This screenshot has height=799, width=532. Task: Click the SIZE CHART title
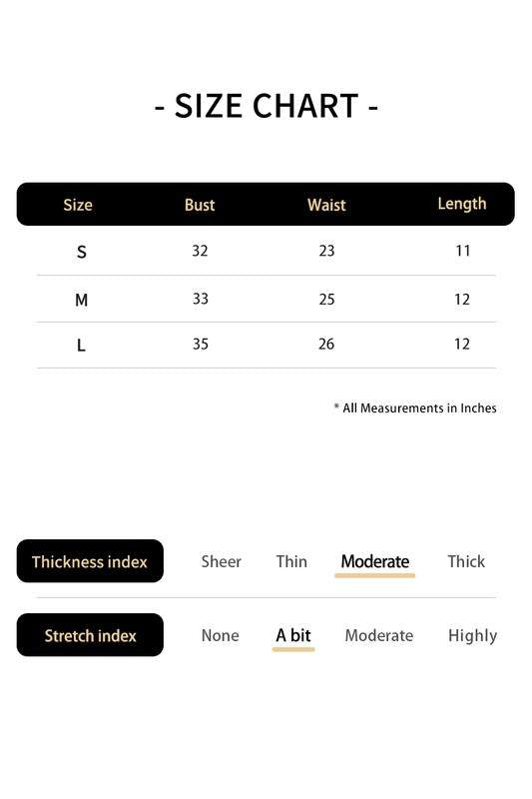point(266,106)
